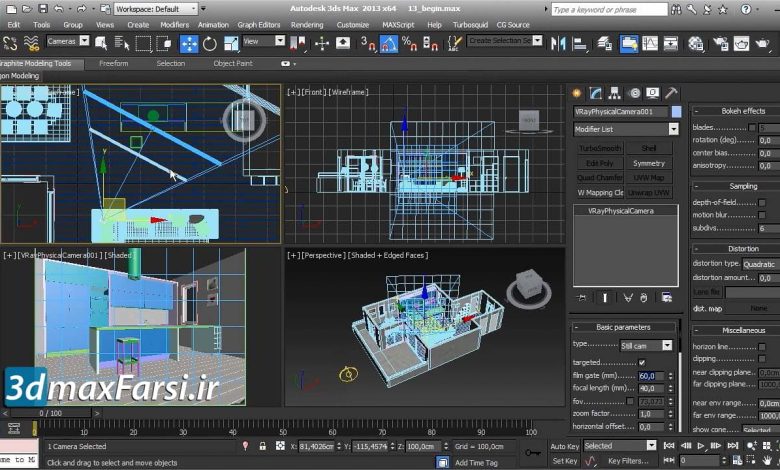Image resolution: width=780 pixels, height=470 pixels.
Task: Open the Rendered Frame Window icon
Action: pos(741,44)
